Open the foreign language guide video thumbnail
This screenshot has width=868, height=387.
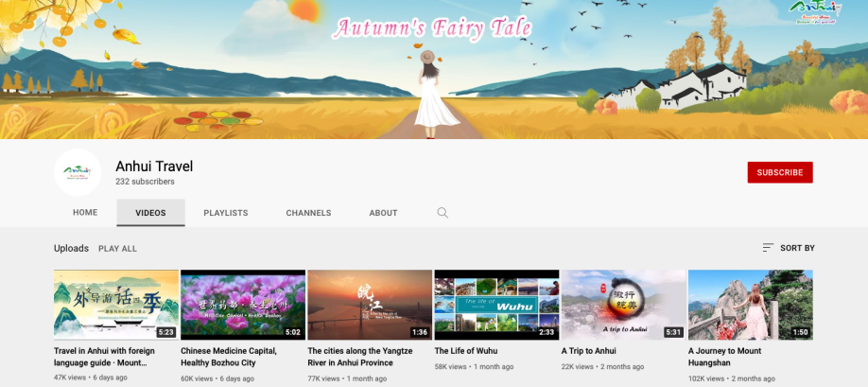116,305
